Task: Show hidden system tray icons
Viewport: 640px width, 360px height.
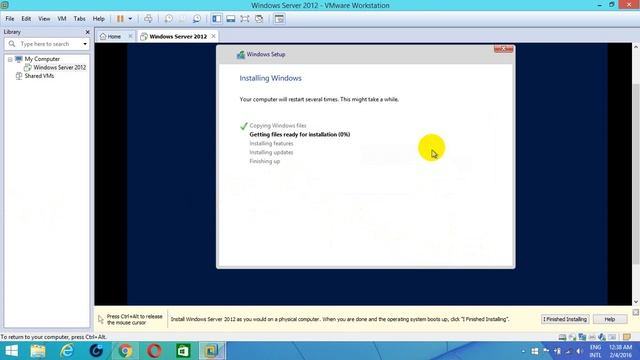Action: point(523,351)
